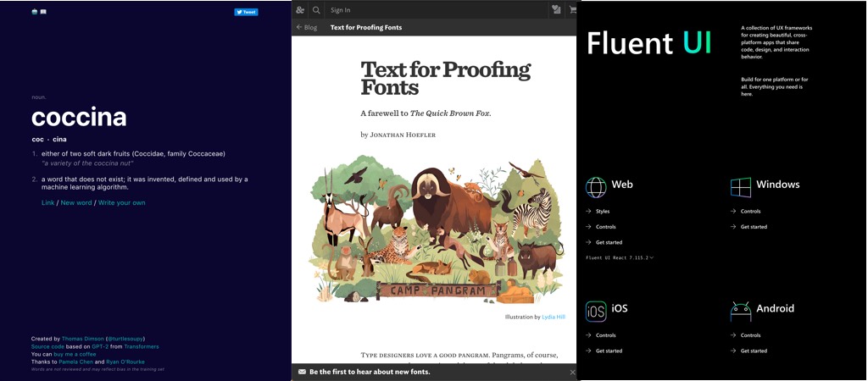Click the Windows logo icon
This screenshot has height=381, width=868.
(741, 186)
